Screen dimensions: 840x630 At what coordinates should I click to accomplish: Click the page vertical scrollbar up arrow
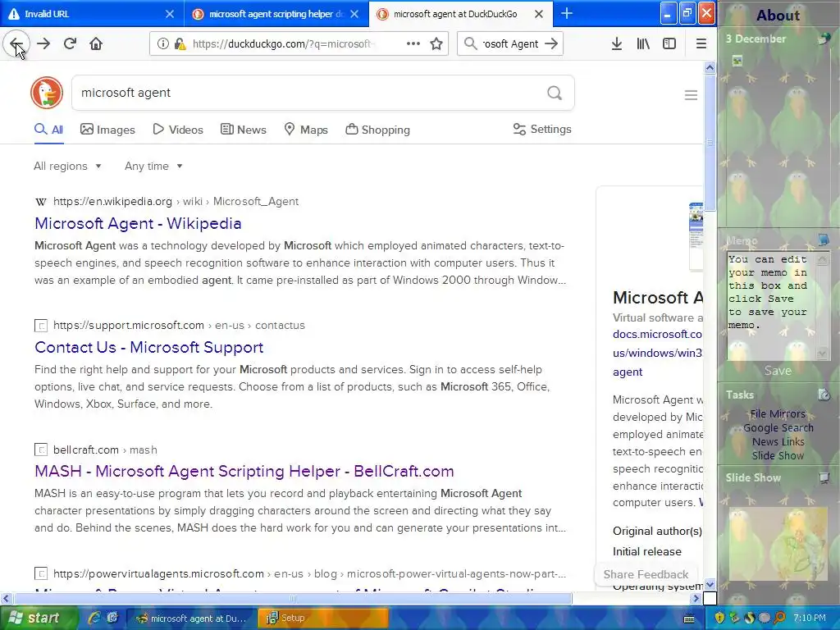710,67
